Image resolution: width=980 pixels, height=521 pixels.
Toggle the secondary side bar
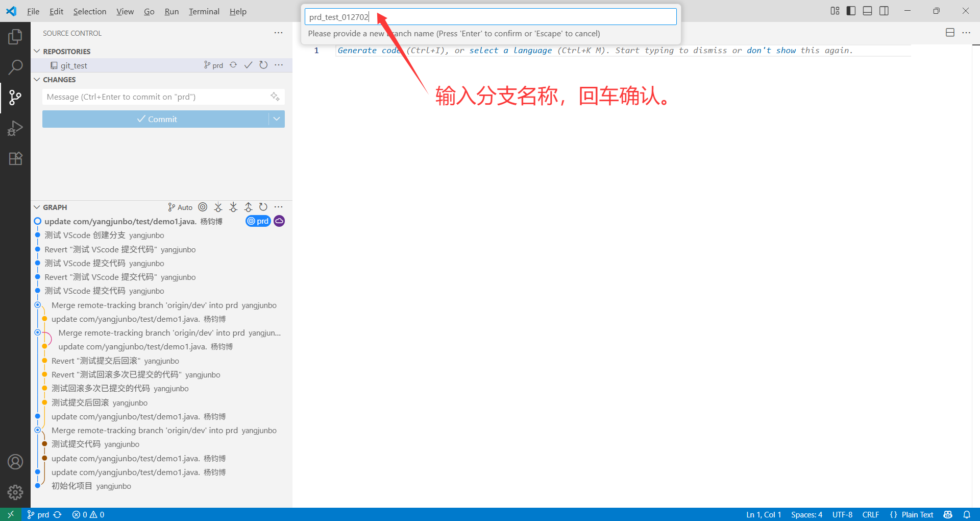click(884, 10)
